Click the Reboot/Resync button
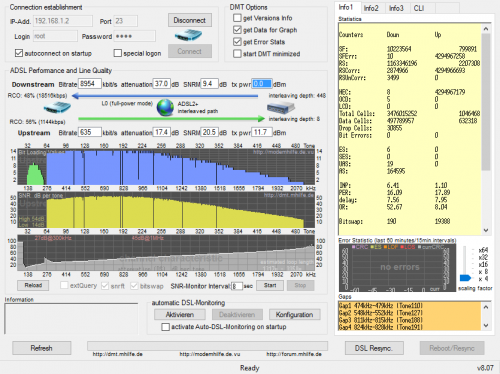Viewport: 500px width, 374px height. click(452, 348)
